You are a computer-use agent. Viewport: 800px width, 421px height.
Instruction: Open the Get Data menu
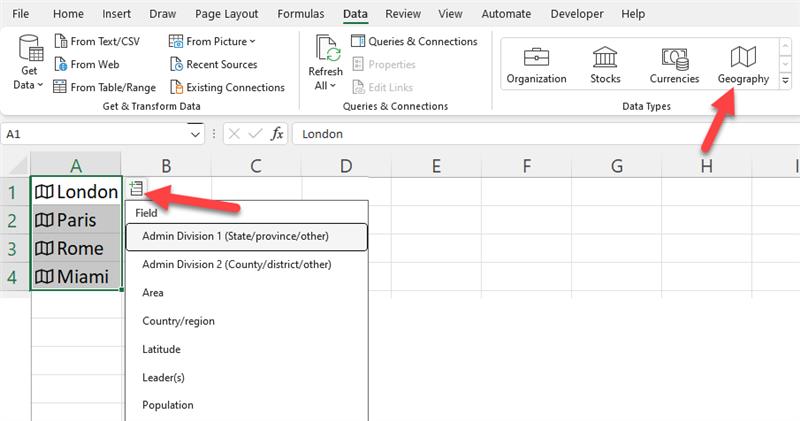coord(29,62)
